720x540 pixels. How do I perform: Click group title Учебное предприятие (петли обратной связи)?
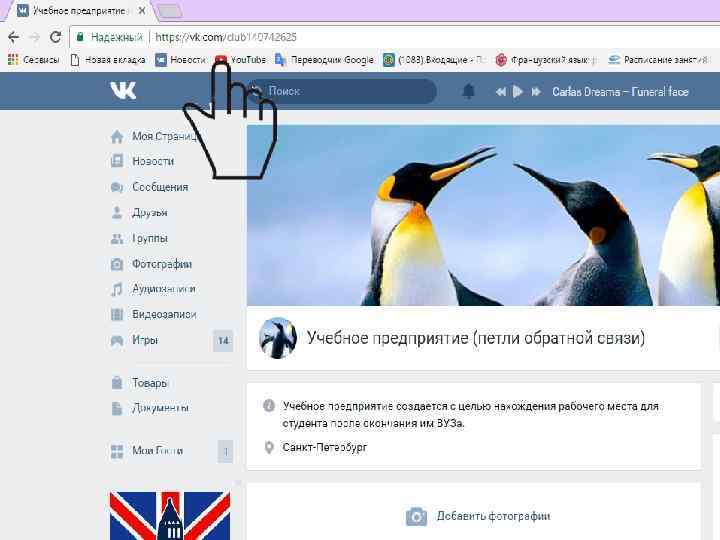point(476,338)
